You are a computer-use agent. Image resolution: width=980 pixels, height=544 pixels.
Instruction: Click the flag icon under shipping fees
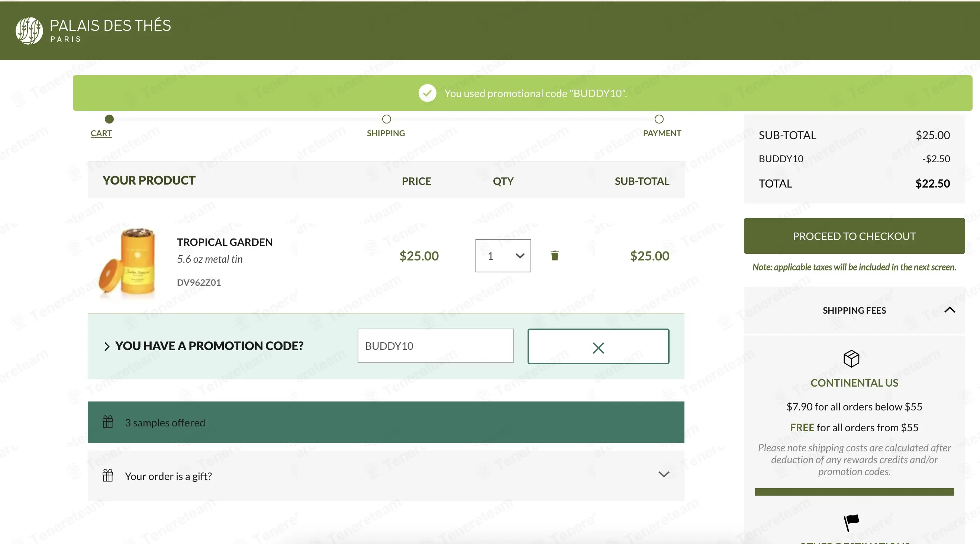[851, 523]
